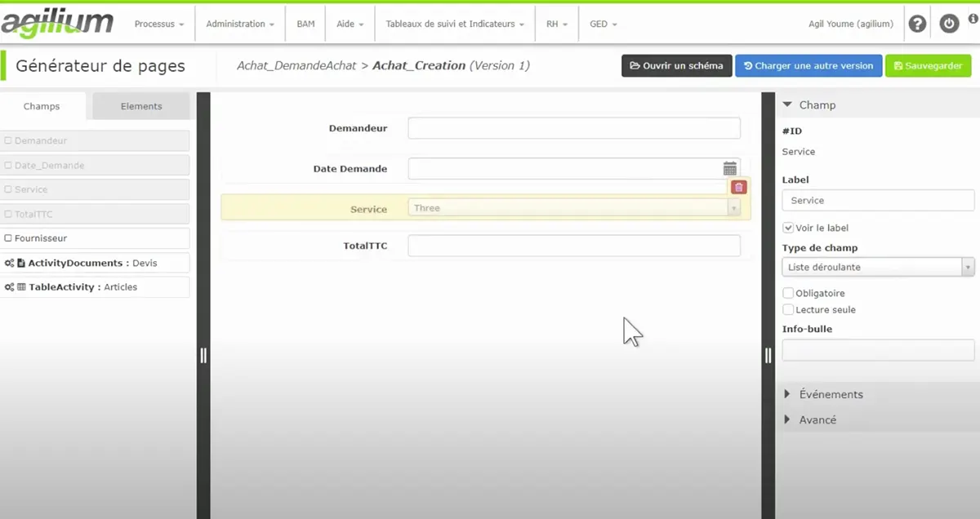Enable the Lecture seule checkbox
The width and height of the screenshot is (980, 519).
(x=788, y=309)
